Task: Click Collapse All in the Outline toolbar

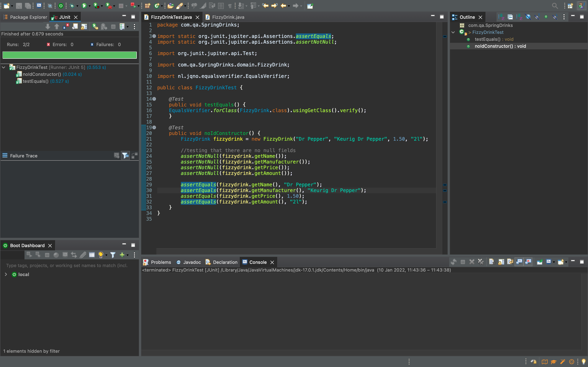Action: click(510, 17)
